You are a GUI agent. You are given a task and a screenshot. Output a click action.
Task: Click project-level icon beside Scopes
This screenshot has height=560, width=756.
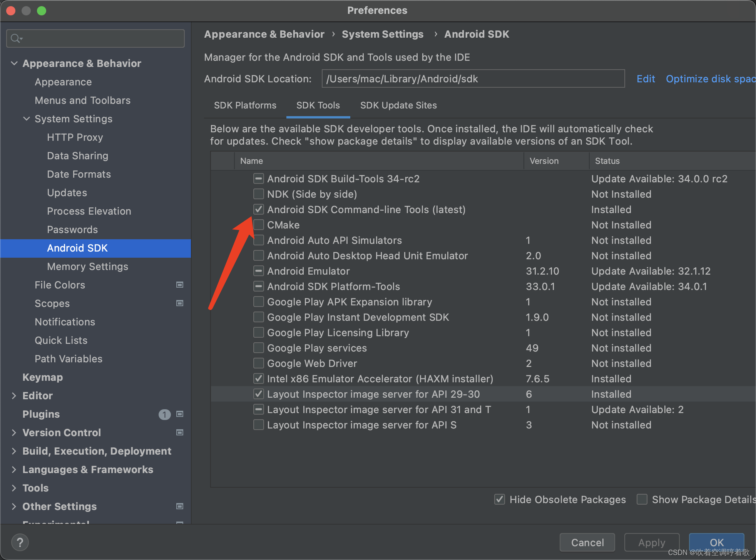coord(179,303)
